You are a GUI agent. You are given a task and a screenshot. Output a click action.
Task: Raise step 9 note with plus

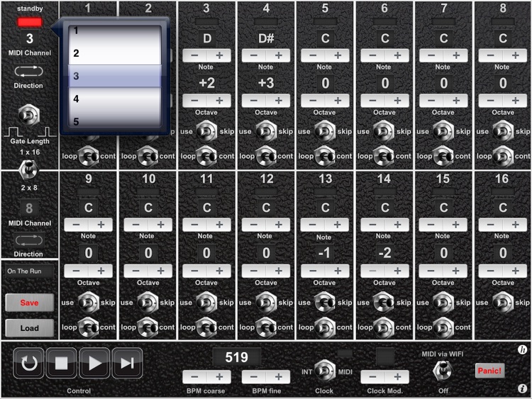(x=101, y=225)
